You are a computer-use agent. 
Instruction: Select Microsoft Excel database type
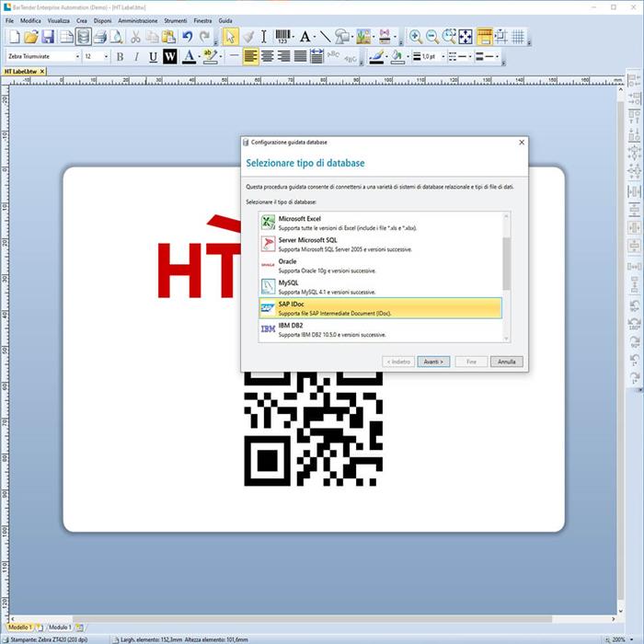(x=380, y=223)
